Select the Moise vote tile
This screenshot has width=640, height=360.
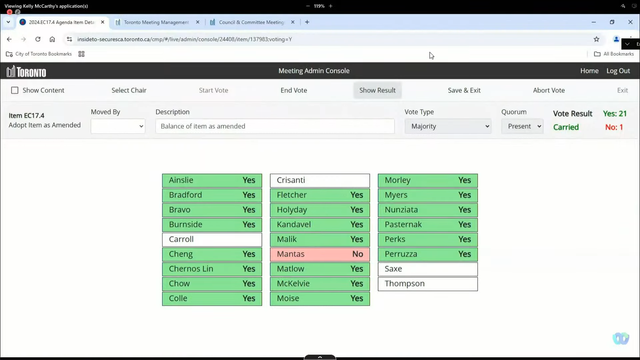point(320,298)
